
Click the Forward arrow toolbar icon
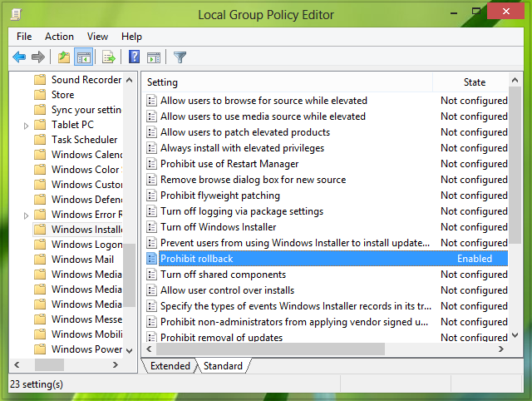pos(37,57)
